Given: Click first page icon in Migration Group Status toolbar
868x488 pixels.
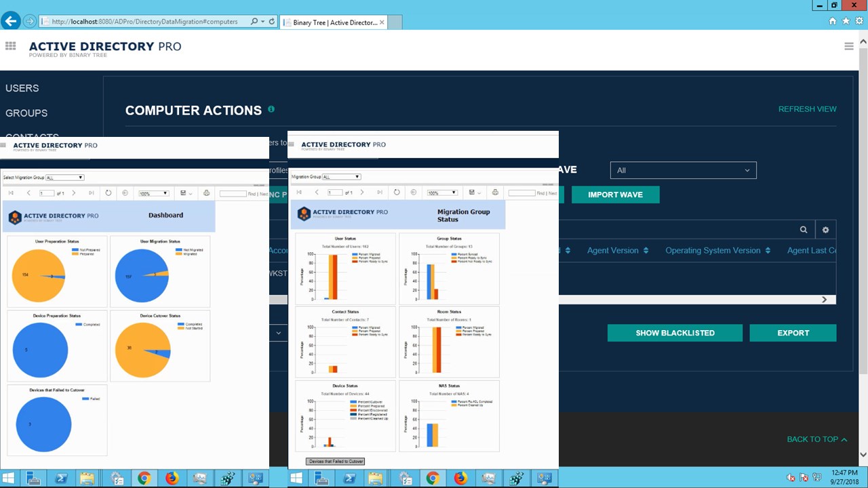Looking at the screenshot, I should tap(299, 192).
